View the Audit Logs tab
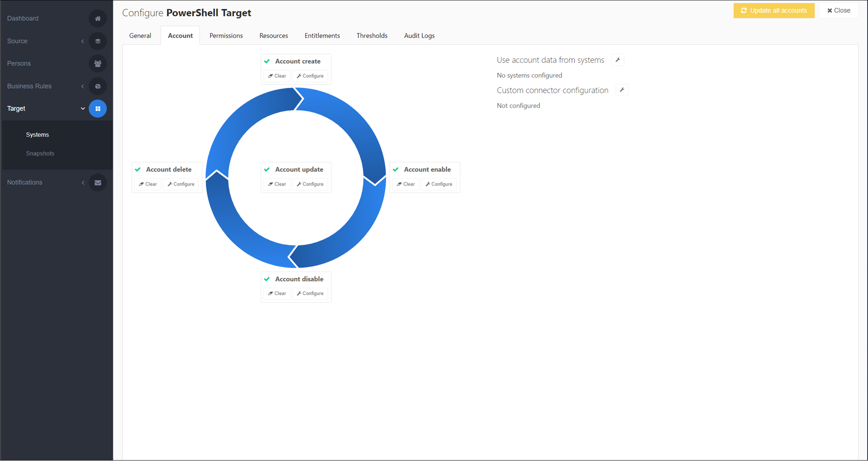 [x=420, y=36]
